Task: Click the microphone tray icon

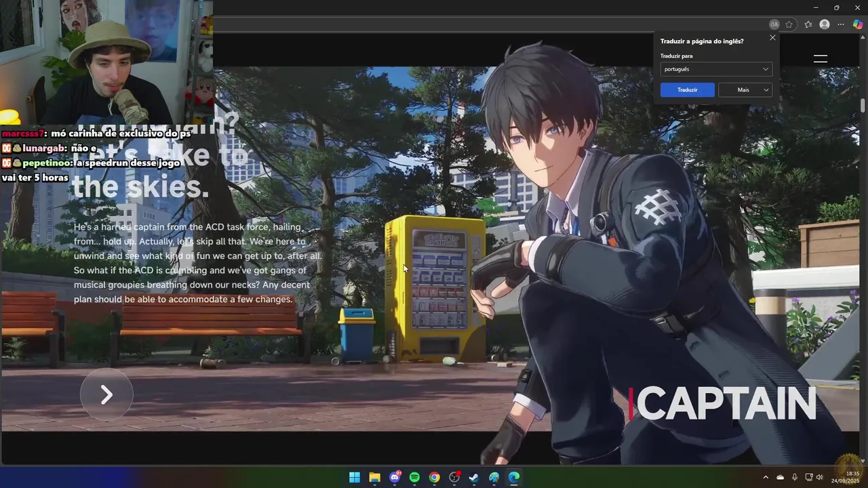Action: point(794,477)
